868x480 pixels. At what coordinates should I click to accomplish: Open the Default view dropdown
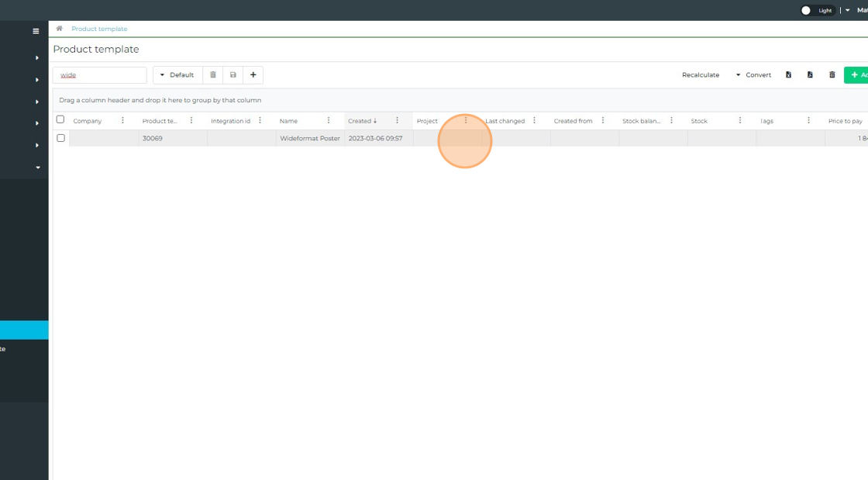[177, 75]
